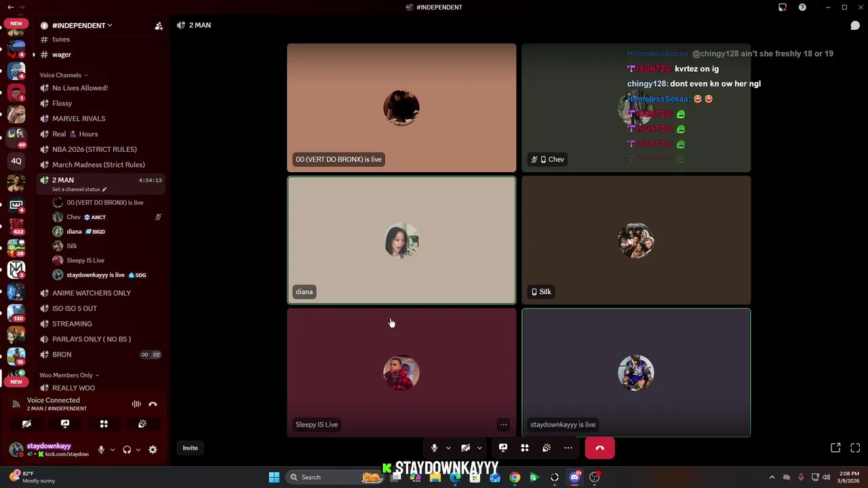Focus diana's video tile
This screenshot has height=488, width=868.
pos(401,240)
